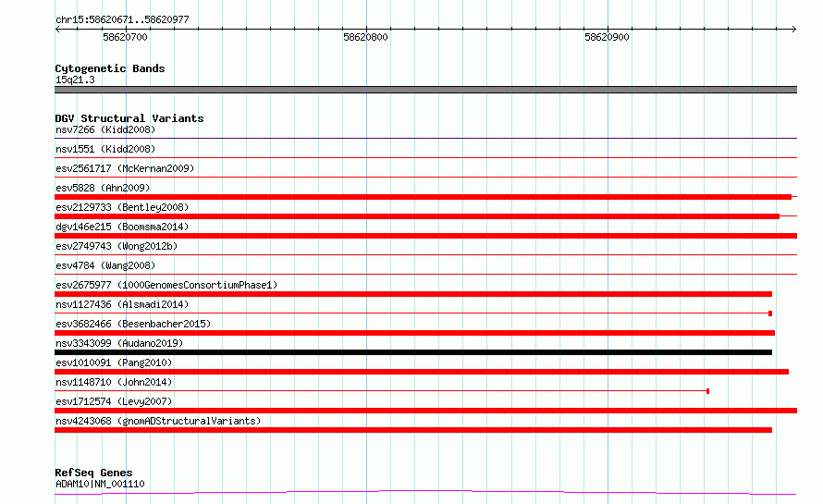
Task: Open variant nsv7266 (Kidd2008) label
Action: tap(105, 129)
